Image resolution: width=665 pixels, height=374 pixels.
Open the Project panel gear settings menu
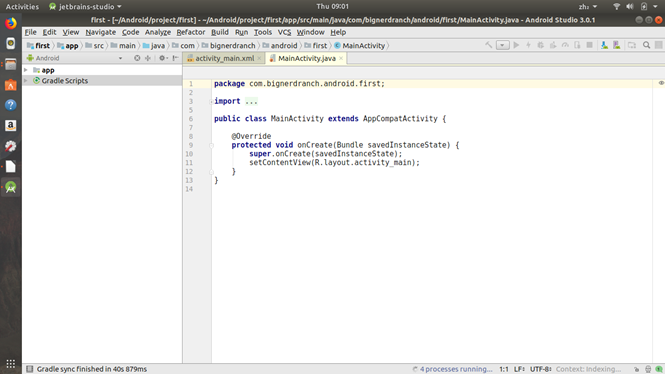[163, 58]
